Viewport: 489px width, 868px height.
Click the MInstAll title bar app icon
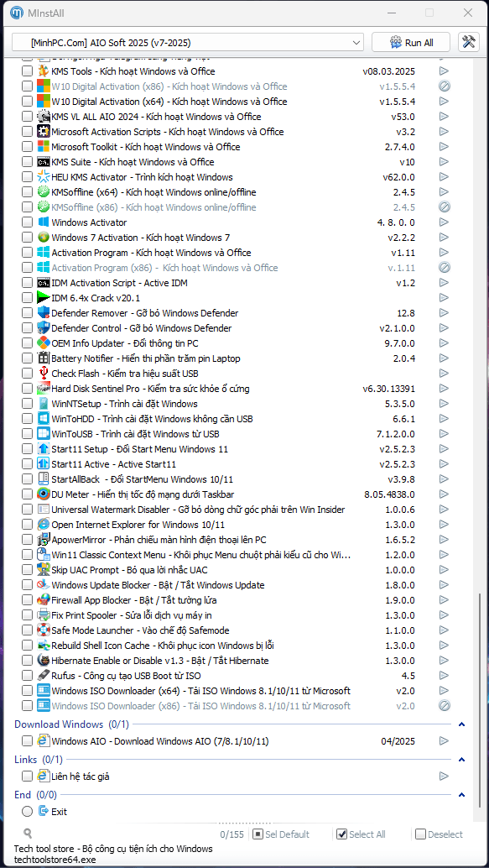click(x=18, y=13)
